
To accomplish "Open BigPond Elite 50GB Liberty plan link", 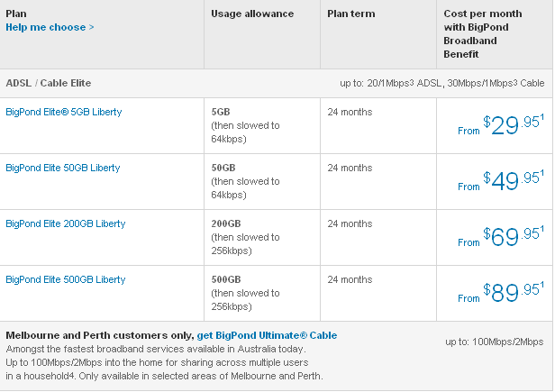I will tap(63, 168).
